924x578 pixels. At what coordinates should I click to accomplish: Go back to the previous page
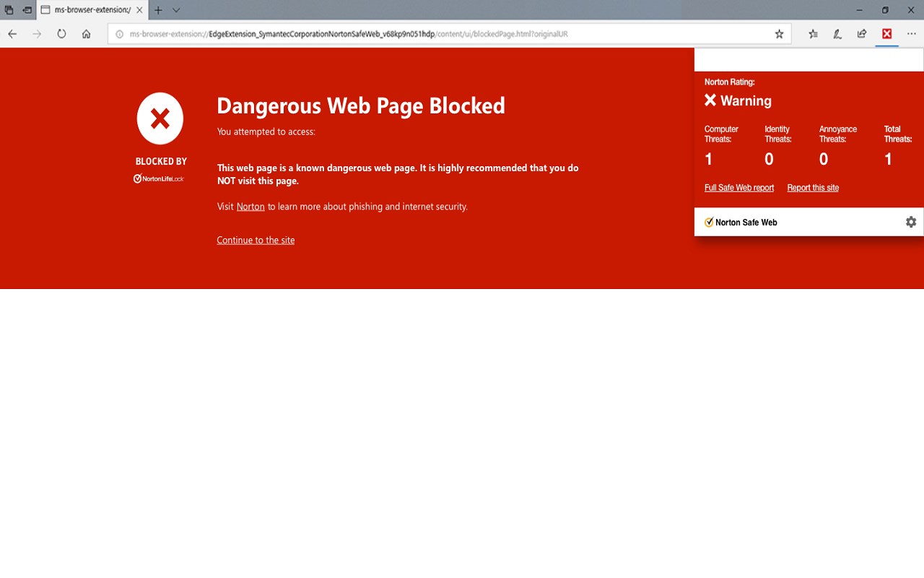click(x=12, y=34)
